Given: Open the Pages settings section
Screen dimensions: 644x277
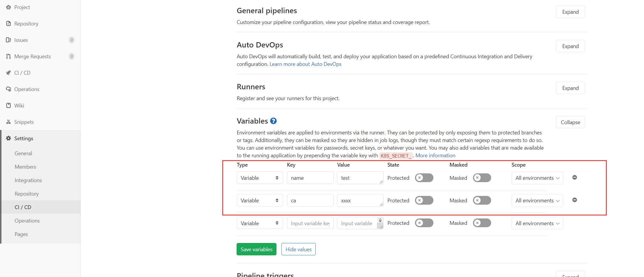Looking at the screenshot, I should pos(21,234).
